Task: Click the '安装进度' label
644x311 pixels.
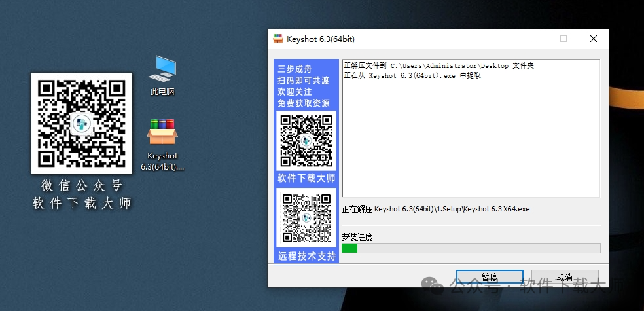Action: point(357,237)
